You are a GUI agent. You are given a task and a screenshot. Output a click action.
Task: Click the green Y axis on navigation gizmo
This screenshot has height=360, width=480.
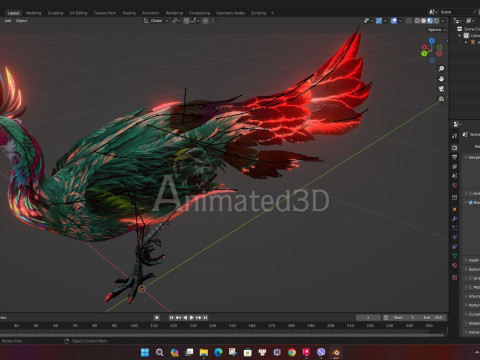pyautogui.click(x=424, y=53)
